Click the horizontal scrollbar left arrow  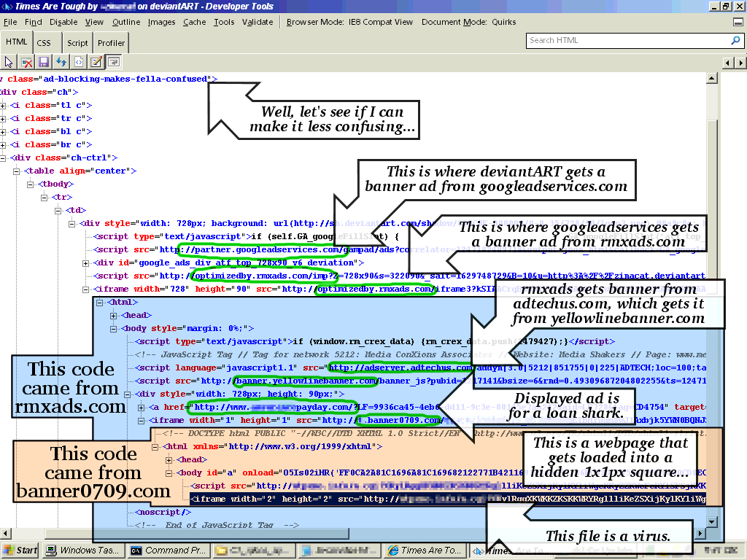pos(5,533)
